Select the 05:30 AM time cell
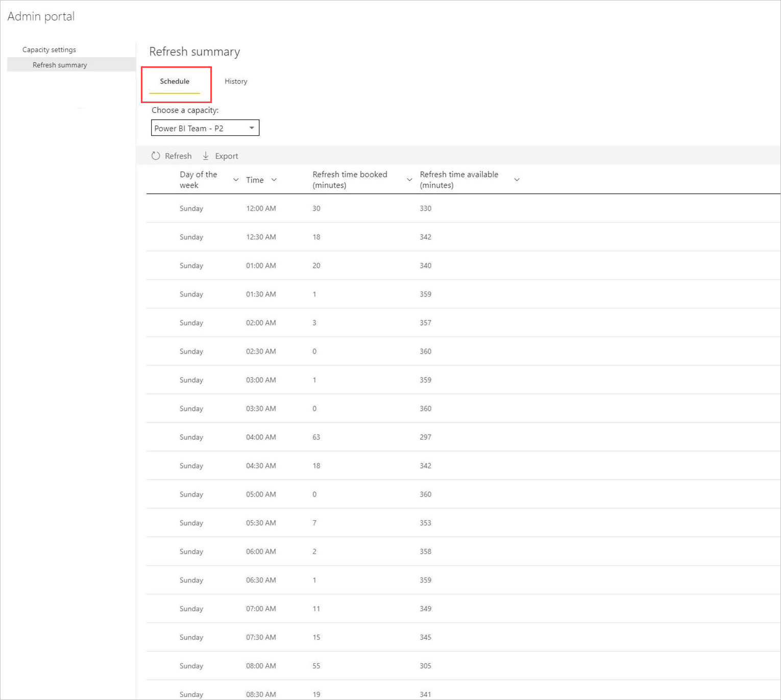Screen dimensions: 781x700 pyautogui.click(x=261, y=522)
